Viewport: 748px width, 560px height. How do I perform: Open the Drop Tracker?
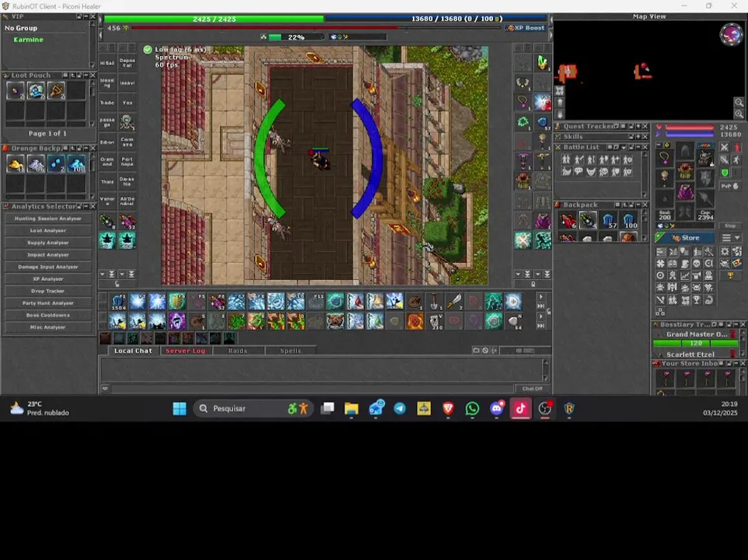47,291
